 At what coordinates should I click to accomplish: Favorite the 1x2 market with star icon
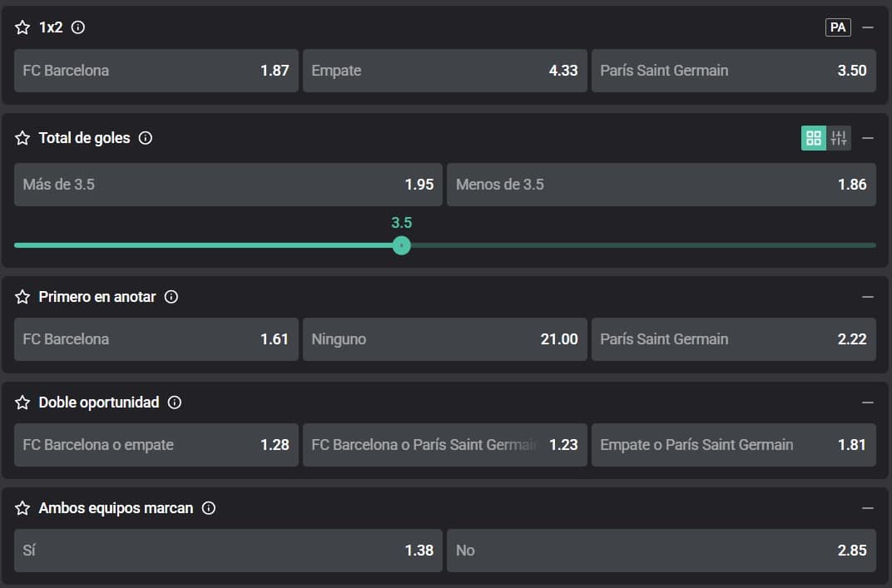point(22,27)
